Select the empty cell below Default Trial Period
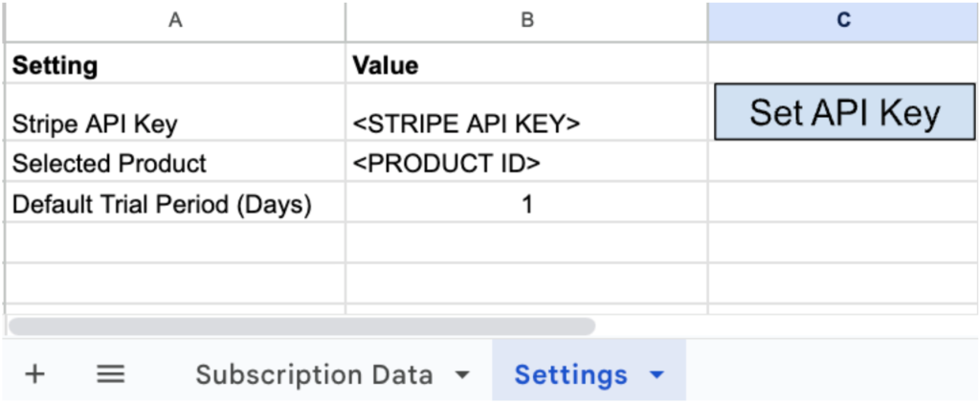Image resolution: width=980 pixels, height=403 pixels. (x=176, y=242)
